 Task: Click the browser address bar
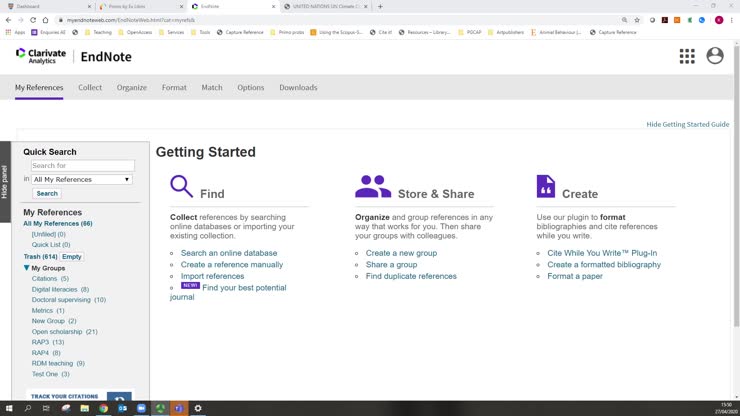337,20
